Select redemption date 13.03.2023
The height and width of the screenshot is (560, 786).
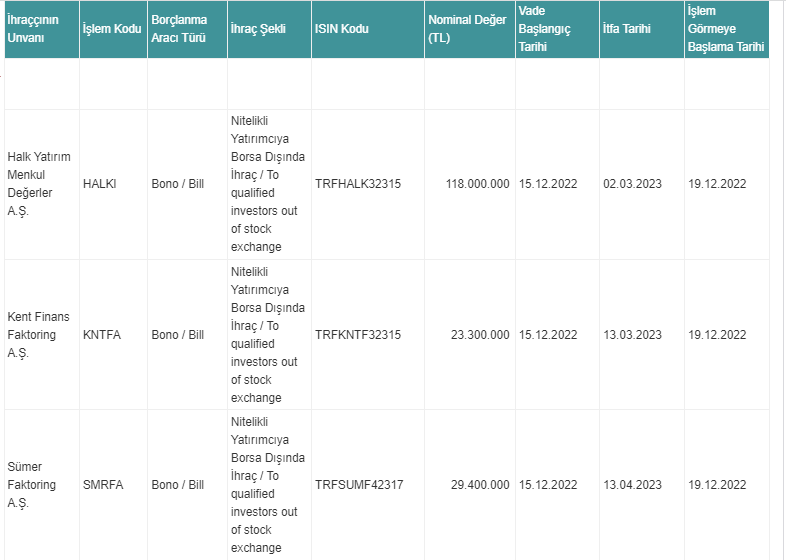tap(633, 335)
